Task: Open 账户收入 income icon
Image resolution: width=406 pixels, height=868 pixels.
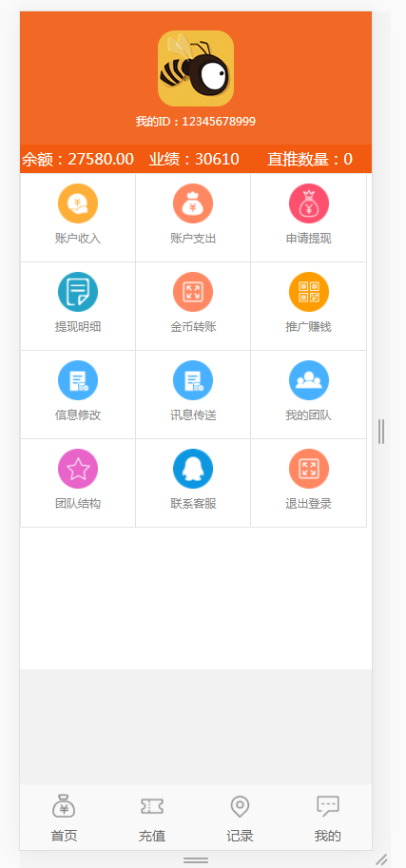Action: 78,203
